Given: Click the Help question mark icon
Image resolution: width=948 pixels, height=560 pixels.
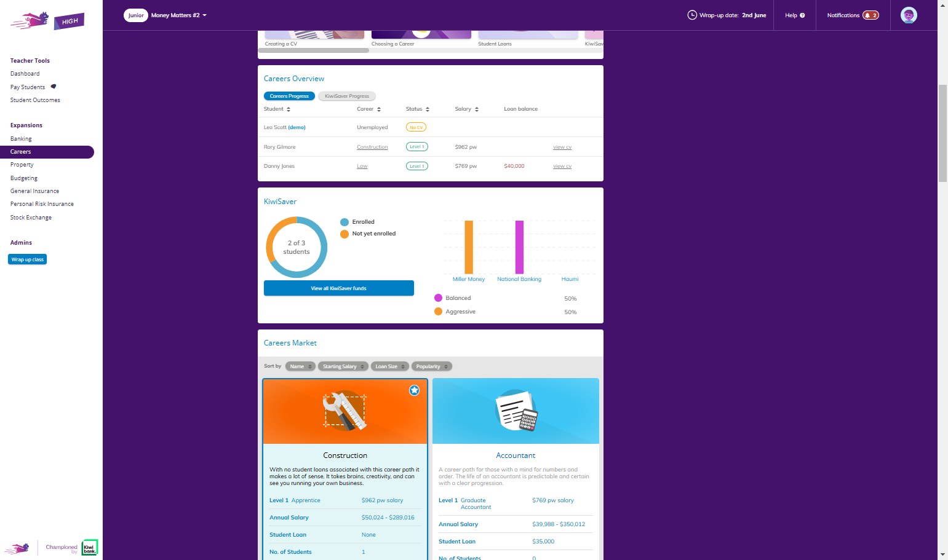Looking at the screenshot, I should point(802,15).
